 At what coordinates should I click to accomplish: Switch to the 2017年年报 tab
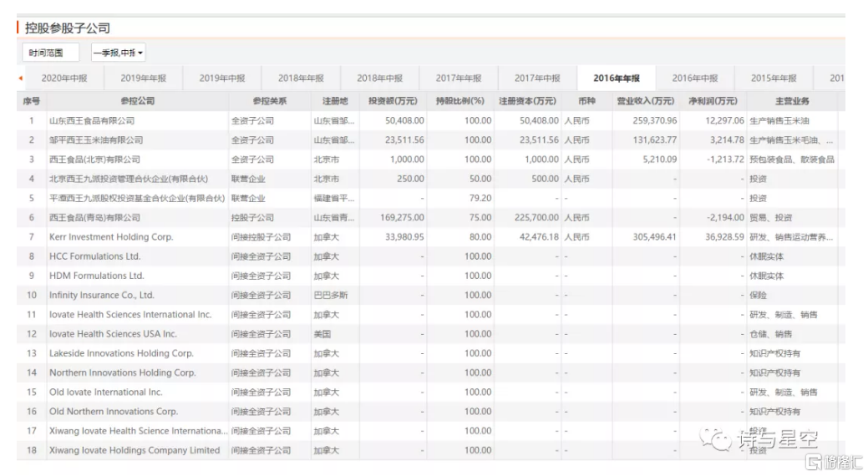pyautogui.click(x=459, y=78)
